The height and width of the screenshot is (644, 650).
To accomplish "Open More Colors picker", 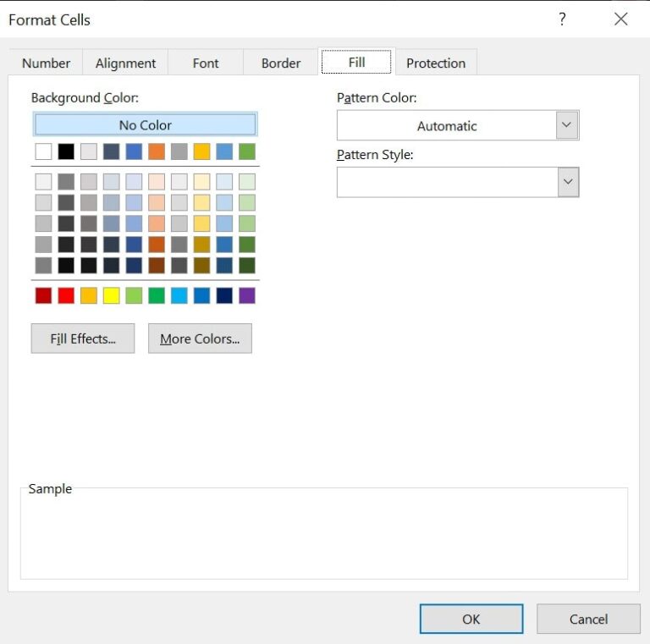I will click(200, 339).
